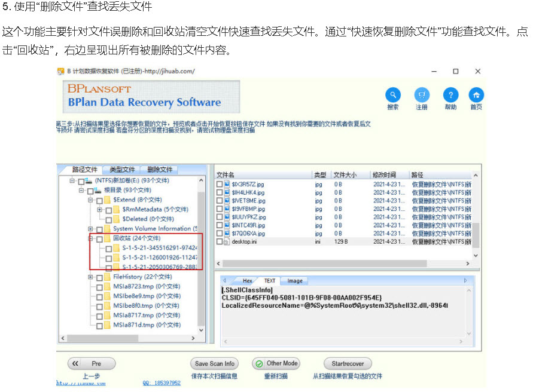The height and width of the screenshot is (392, 536).
Task: Click the 搜索 search icon
Action: point(393,95)
